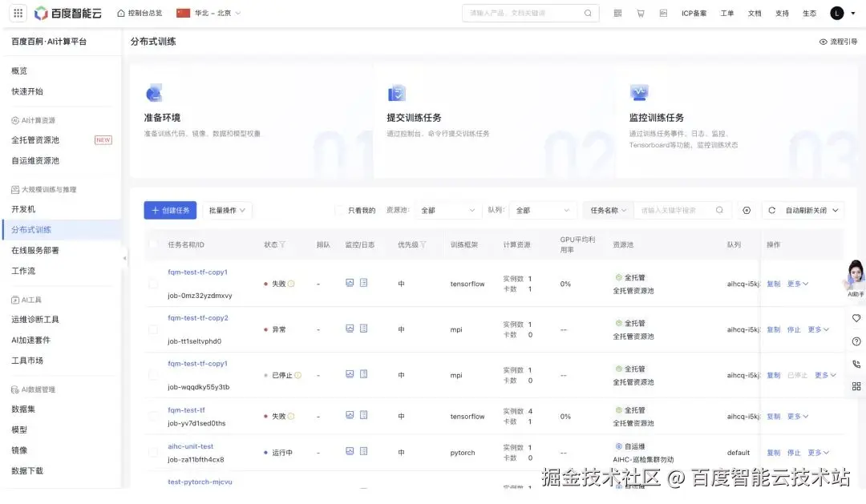Toggle the select-all checkbox in table header
Image resolution: width=866 pixels, height=504 pixels.
[153, 244]
